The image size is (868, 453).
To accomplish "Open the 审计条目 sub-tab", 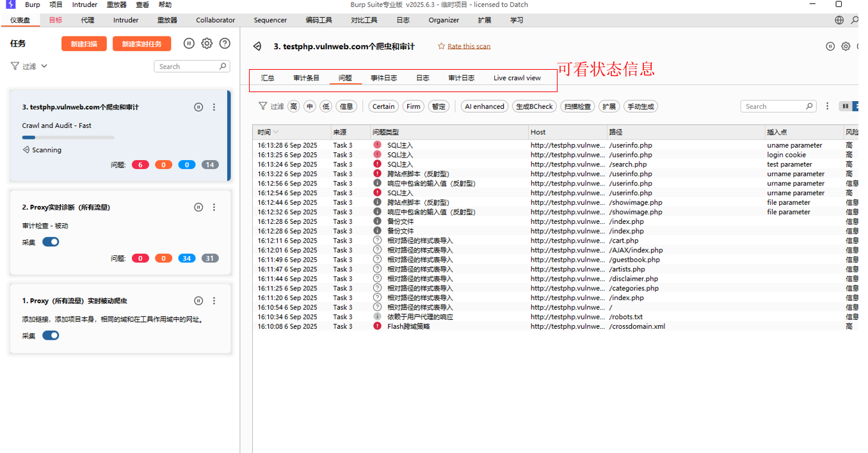I will click(306, 78).
